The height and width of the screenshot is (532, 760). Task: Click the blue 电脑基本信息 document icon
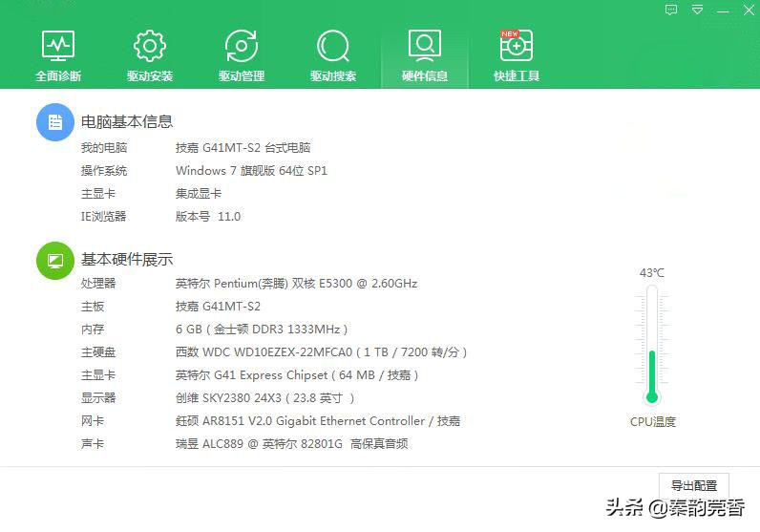click(55, 122)
